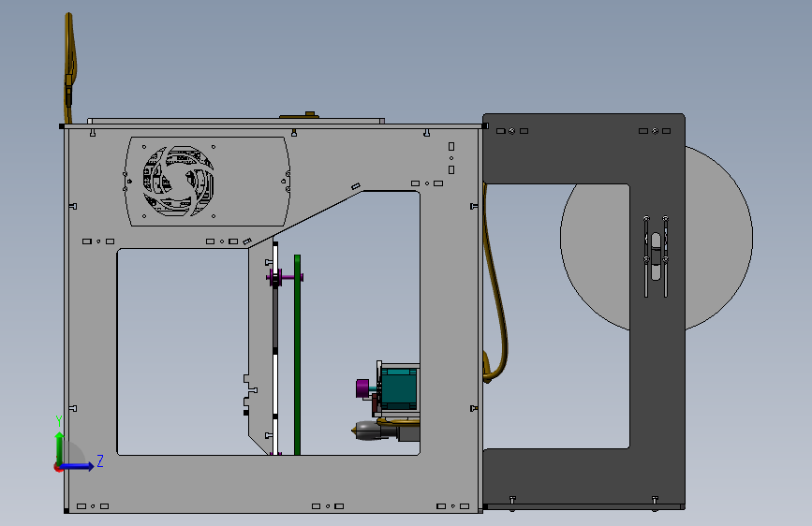Click the red origin ball of triad
Image resolution: width=812 pixels, height=526 pixels.
57,467
